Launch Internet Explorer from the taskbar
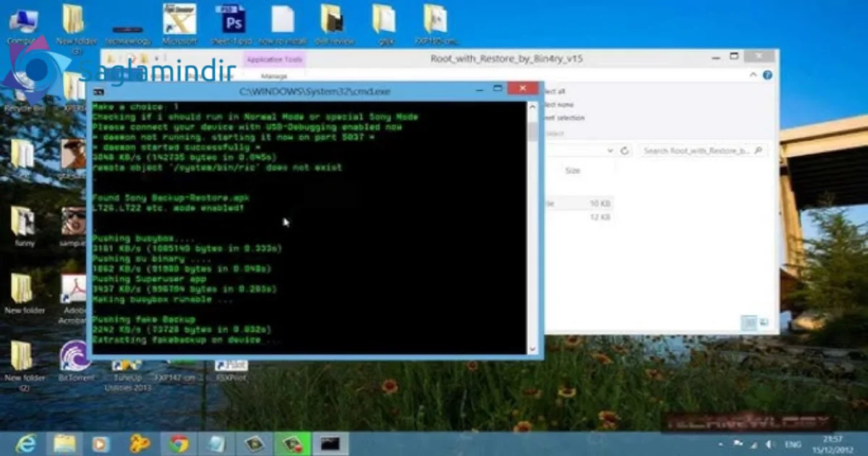Image resolution: width=868 pixels, height=456 pixels. [27, 443]
